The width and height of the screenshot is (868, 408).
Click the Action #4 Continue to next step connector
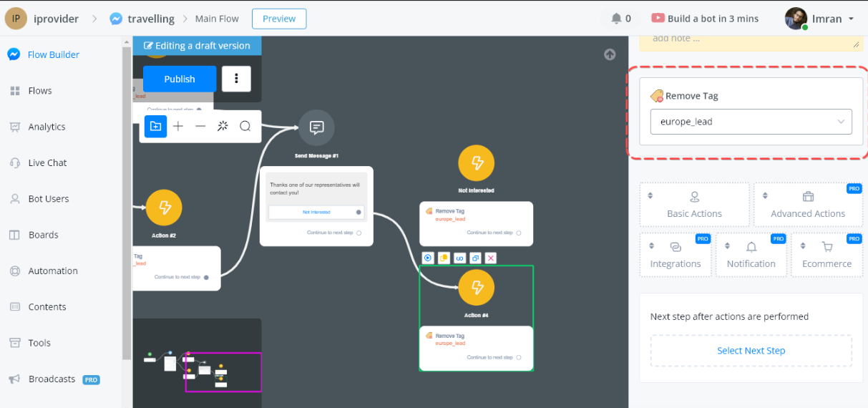519,357
